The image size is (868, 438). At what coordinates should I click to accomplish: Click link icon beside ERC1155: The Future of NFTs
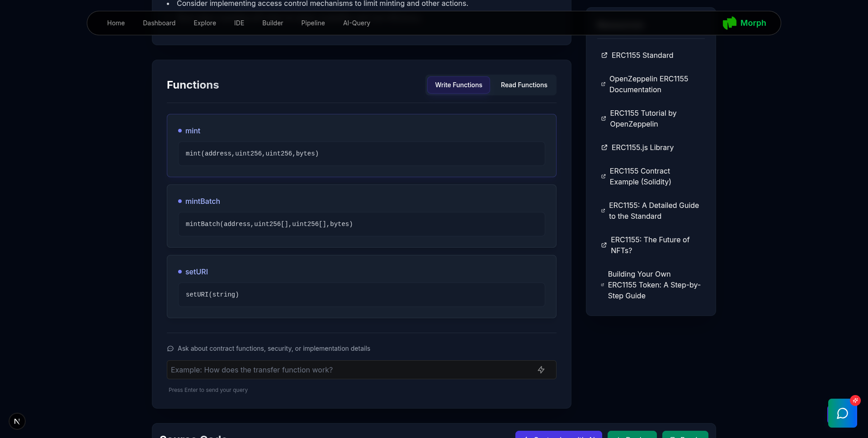[x=604, y=245]
